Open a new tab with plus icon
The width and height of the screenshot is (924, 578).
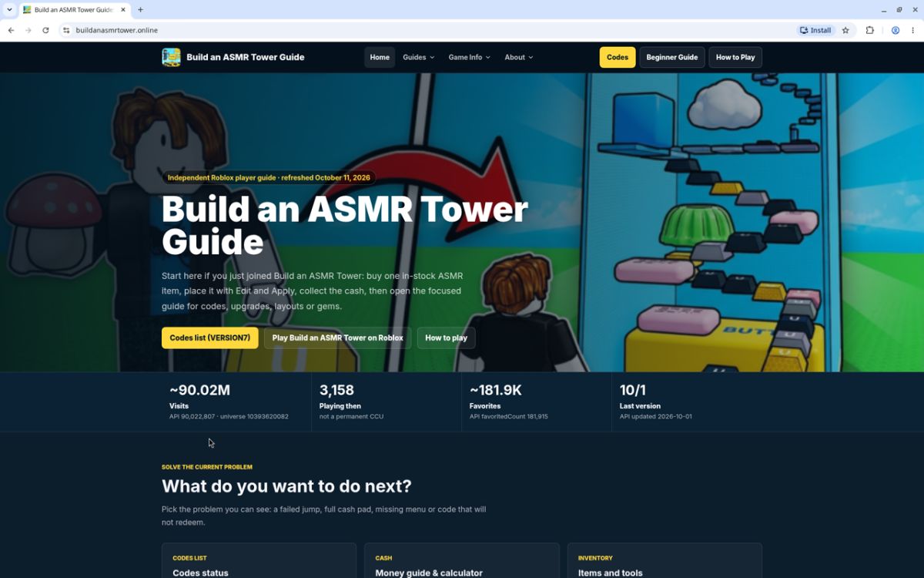[140, 10]
